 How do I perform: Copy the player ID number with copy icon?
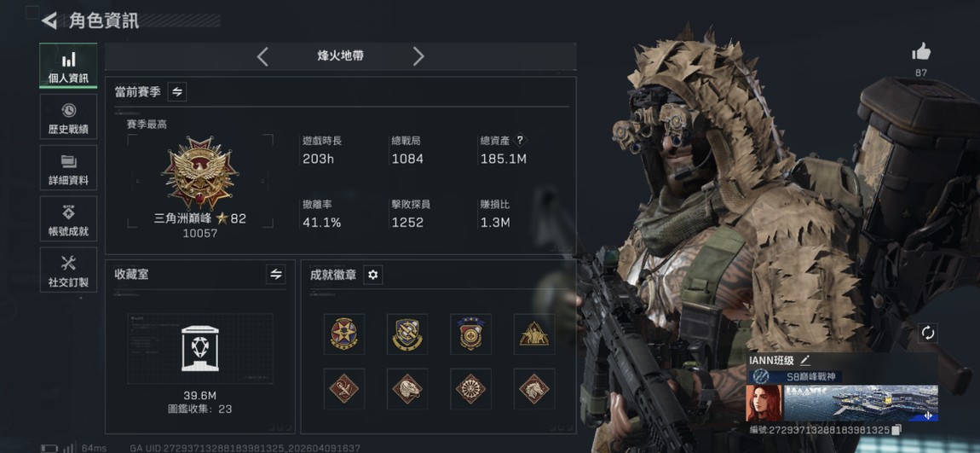[x=896, y=430]
